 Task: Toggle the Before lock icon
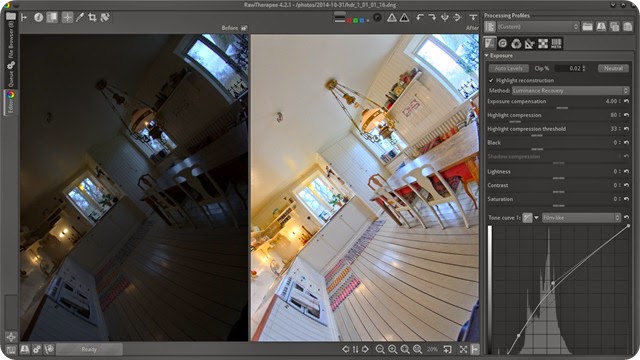pyautogui.click(x=244, y=28)
